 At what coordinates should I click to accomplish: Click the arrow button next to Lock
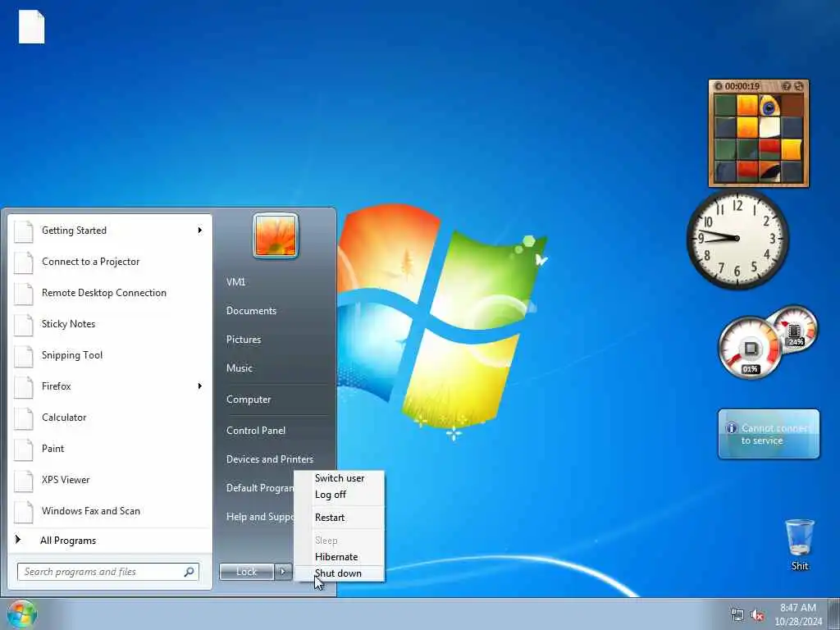[283, 572]
